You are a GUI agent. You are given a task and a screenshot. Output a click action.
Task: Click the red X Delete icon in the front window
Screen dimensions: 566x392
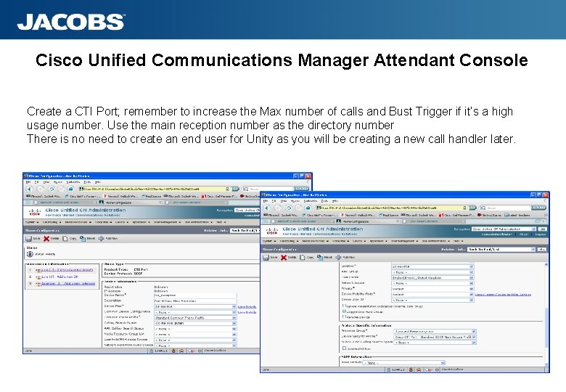click(284, 258)
